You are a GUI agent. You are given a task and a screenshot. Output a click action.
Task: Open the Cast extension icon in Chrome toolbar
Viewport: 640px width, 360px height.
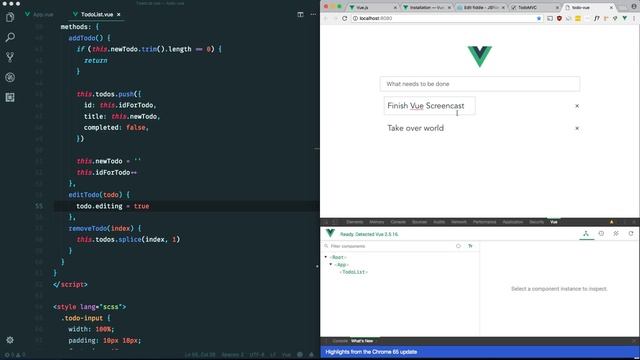550,18
